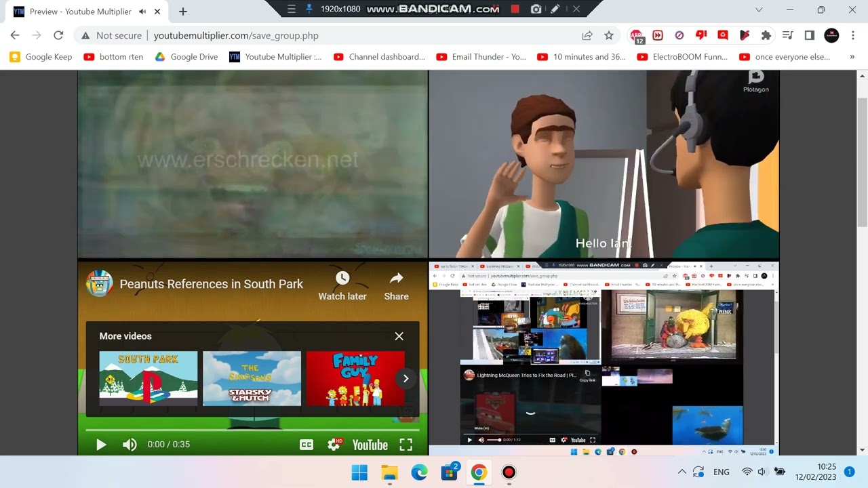Click the Bandicam stop recording button

tap(515, 9)
